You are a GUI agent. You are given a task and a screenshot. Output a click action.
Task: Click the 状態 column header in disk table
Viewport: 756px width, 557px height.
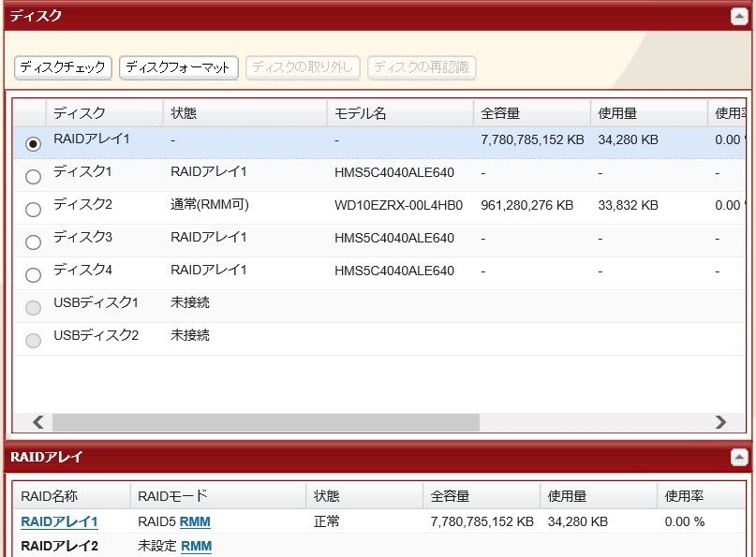245,113
